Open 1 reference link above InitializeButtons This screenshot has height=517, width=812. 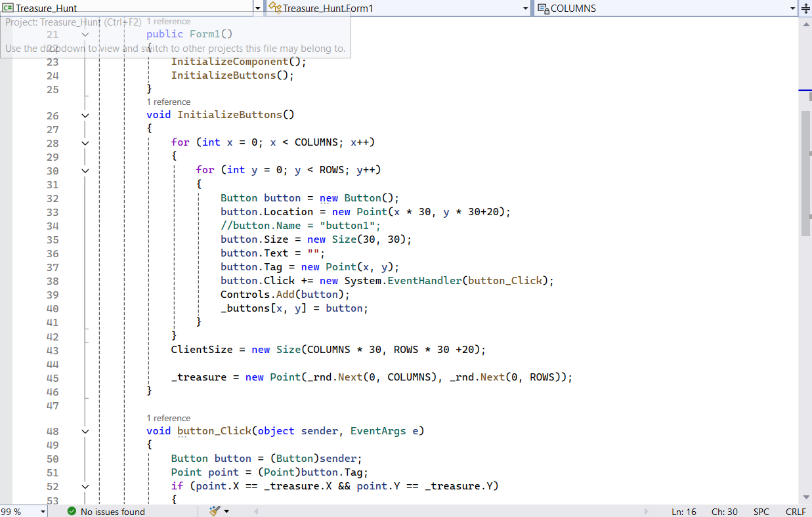[169, 102]
